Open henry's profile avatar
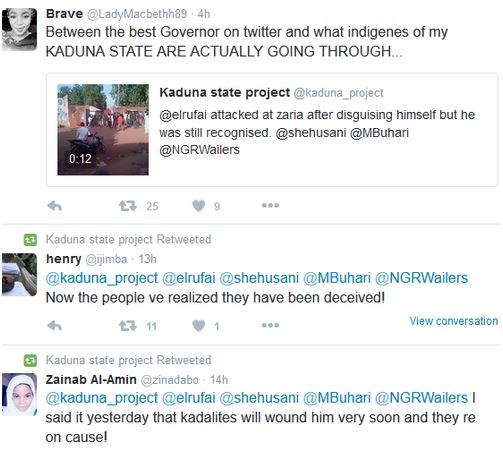This screenshot has height=456, width=503. [x=19, y=275]
